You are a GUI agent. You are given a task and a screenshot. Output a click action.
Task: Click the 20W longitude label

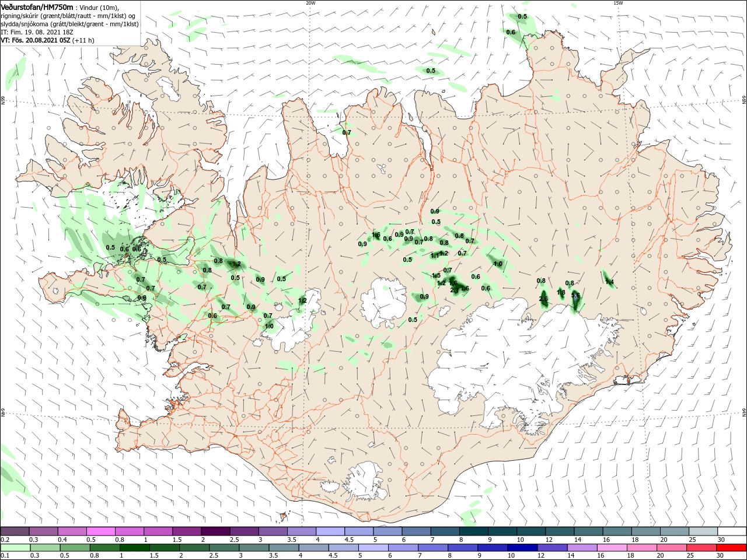310,3
